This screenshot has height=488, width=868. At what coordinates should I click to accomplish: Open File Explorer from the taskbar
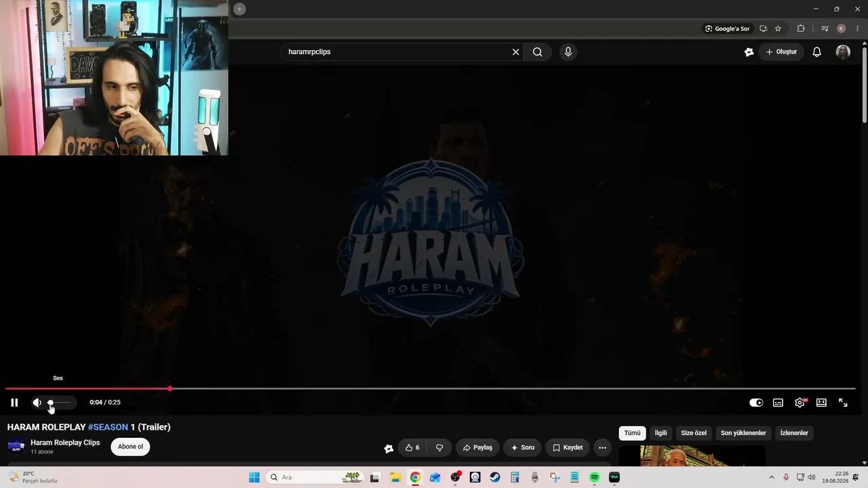point(395,477)
